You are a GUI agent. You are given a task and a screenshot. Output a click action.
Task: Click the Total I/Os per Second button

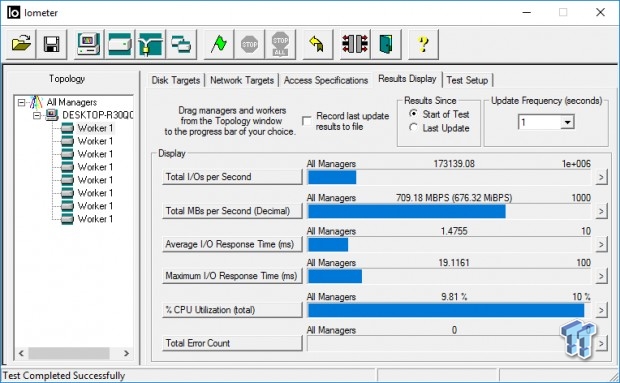tap(232, 177)
